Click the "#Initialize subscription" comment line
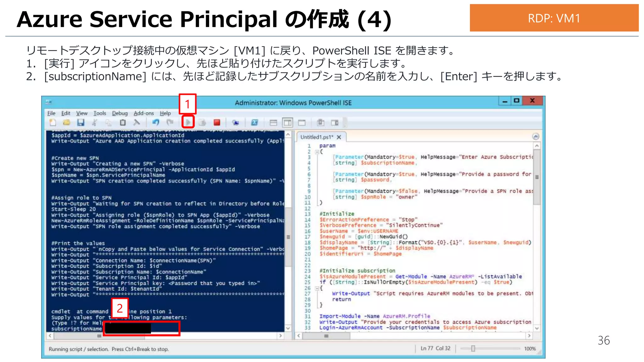 click(x=357, y=271)
